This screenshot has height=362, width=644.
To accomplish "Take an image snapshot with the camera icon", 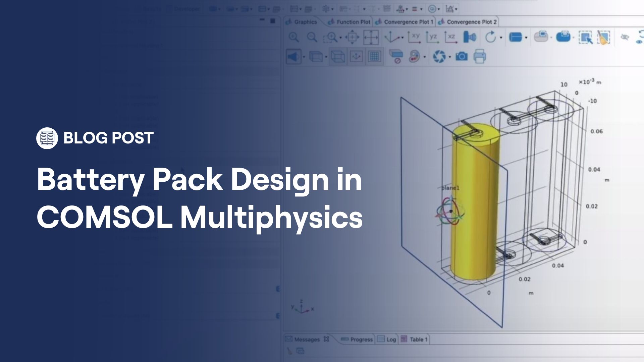I will coord(462,56).
